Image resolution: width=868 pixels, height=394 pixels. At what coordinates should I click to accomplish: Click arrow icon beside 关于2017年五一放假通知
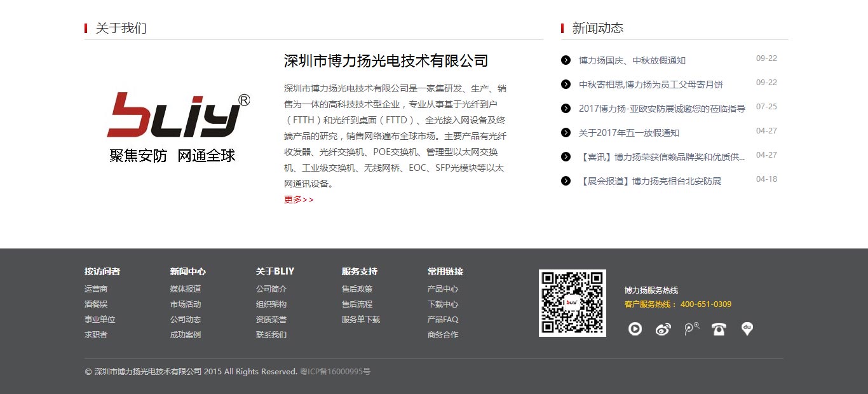click(565, 132)
